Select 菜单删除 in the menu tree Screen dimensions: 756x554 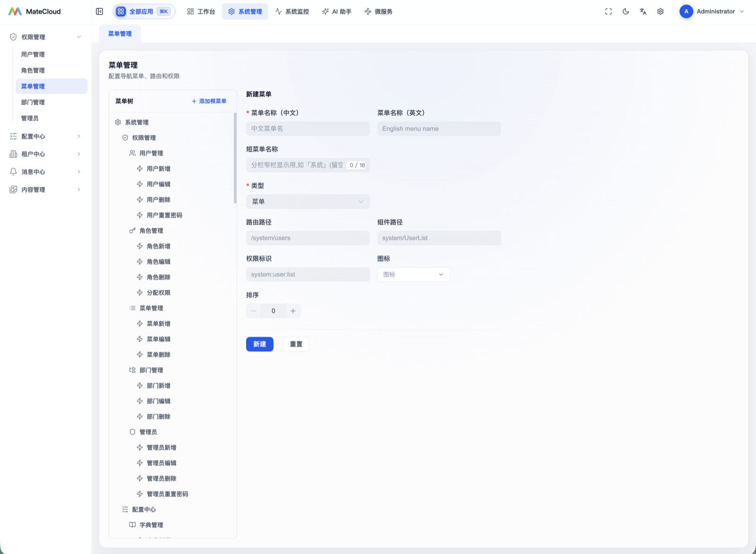point(159,355)
